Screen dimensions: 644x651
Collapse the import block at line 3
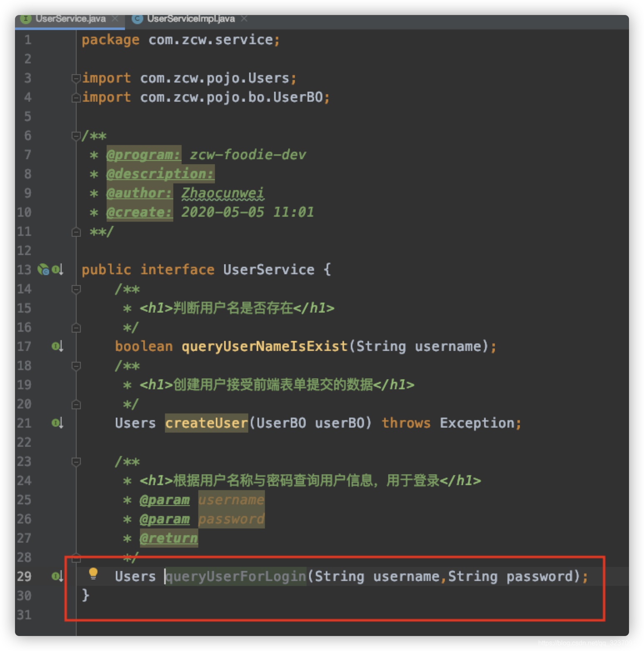(x=76, y=78)
